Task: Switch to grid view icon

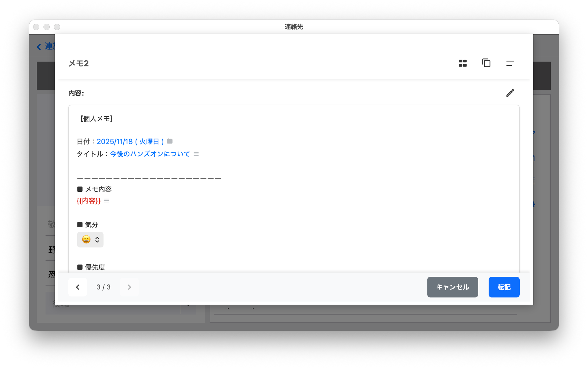Action: (463, 63)
